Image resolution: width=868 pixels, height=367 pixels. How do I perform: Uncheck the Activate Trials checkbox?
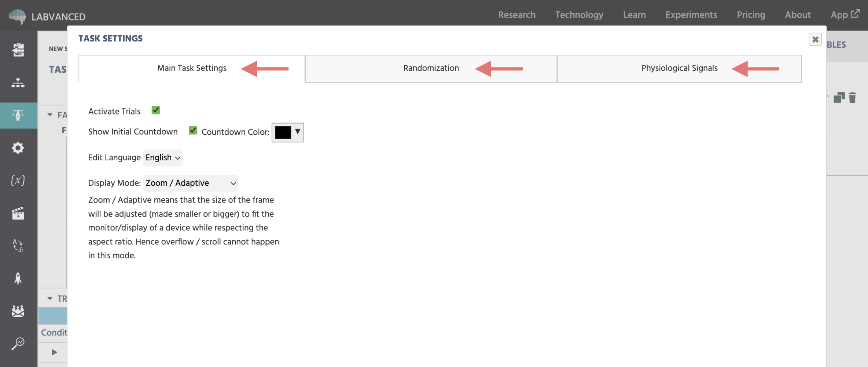(155, 110)
